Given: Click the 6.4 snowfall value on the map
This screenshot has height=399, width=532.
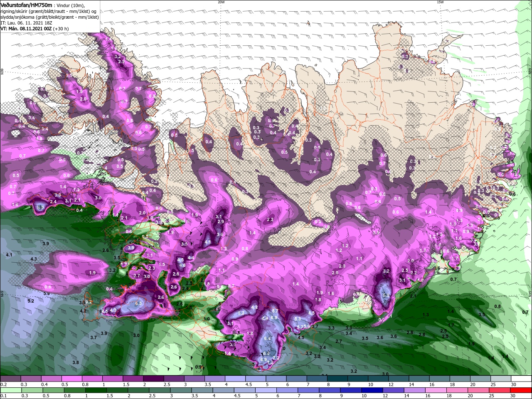Looking at the screenshot, I should tap(267, 338).
